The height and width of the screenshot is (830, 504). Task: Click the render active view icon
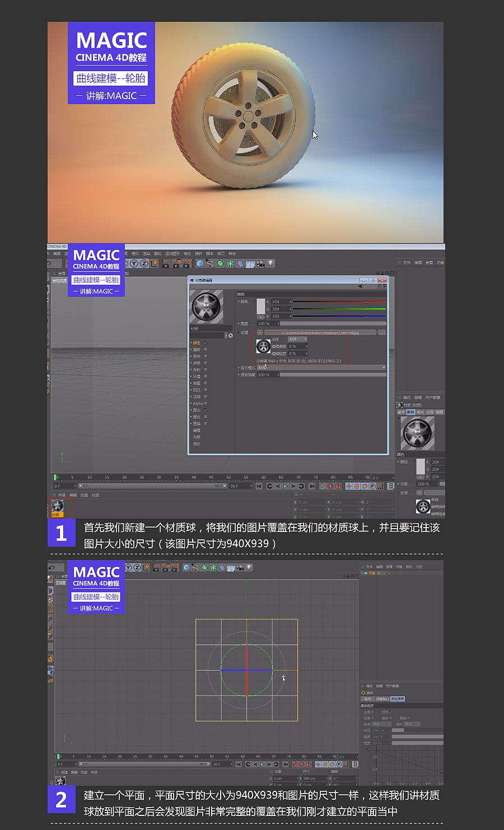166,263
